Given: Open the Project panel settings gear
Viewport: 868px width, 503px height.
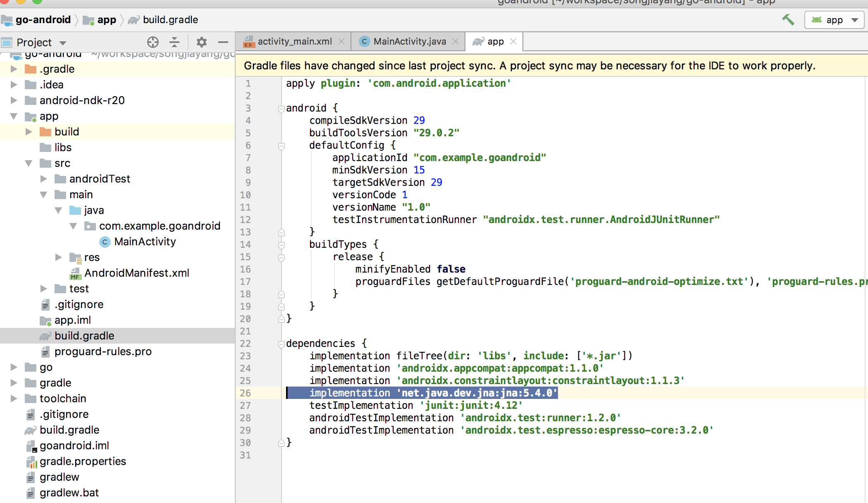Looking at the screenshot, I should pos(201,42).
